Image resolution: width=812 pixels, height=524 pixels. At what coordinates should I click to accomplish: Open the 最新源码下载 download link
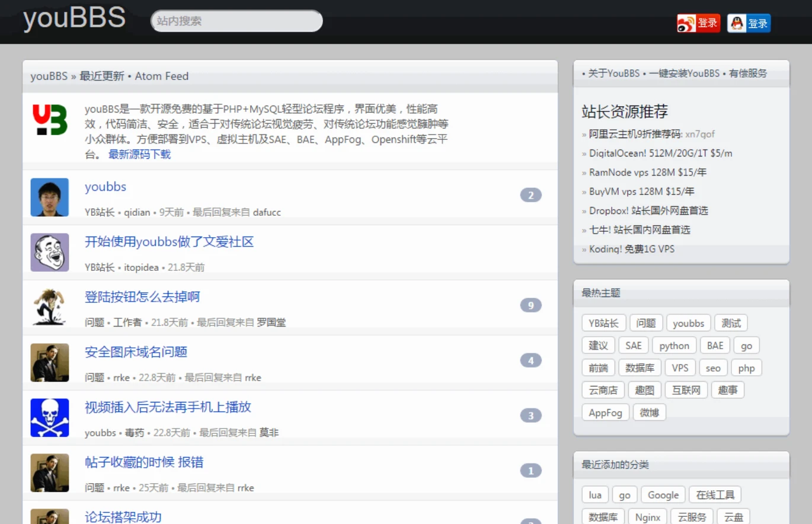[139, 155]
